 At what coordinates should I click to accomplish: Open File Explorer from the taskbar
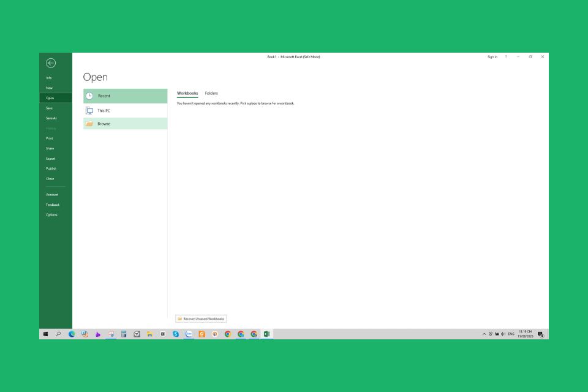149,334
